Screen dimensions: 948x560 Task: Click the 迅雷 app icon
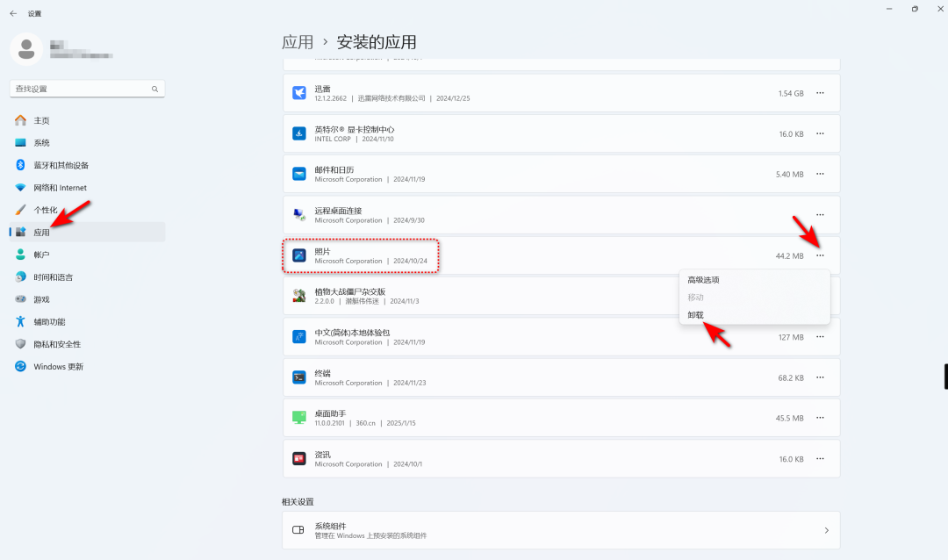pyautogui.click(x=298, y=92)
